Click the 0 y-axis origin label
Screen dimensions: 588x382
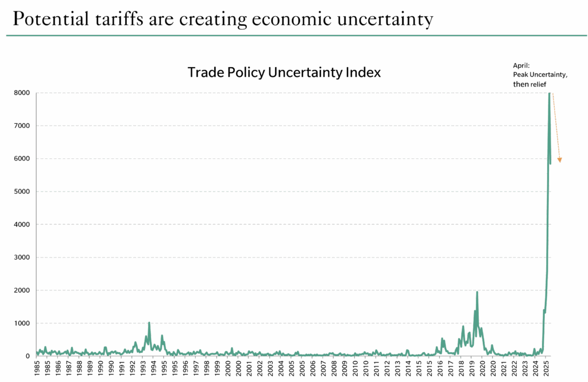tap(28, 356)
